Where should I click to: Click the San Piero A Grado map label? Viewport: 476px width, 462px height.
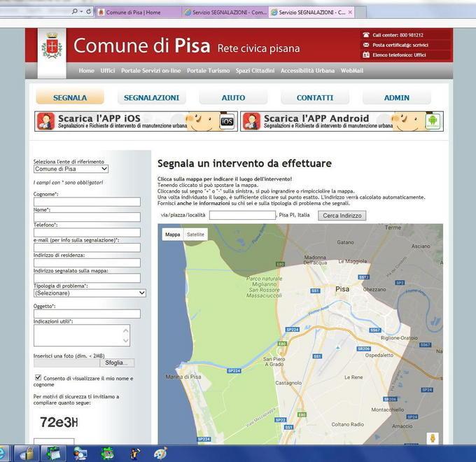tap(274, 361)
